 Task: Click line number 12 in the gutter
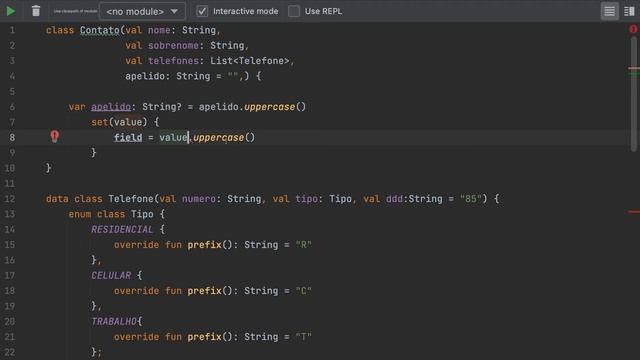[10, 199]
